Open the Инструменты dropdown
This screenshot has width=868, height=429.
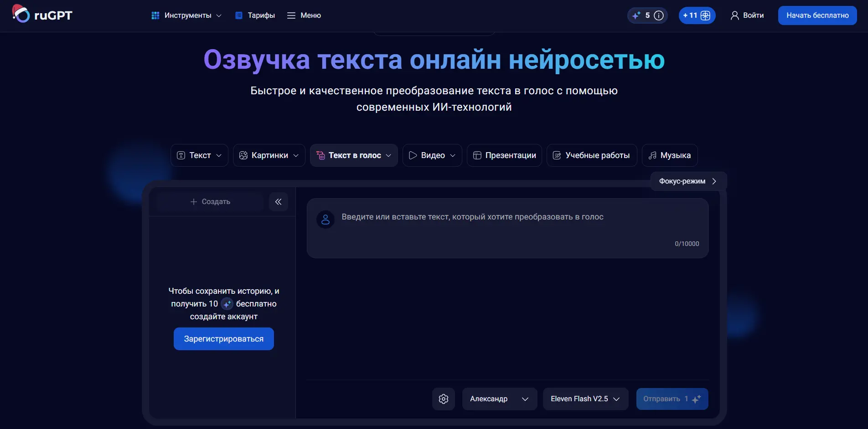click(x=185, y=15)
